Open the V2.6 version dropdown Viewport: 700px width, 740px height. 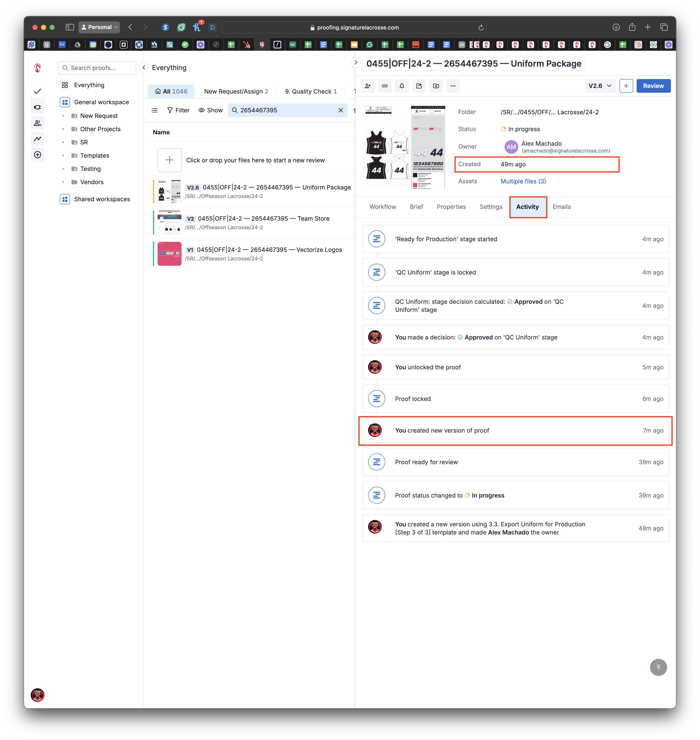600,86
